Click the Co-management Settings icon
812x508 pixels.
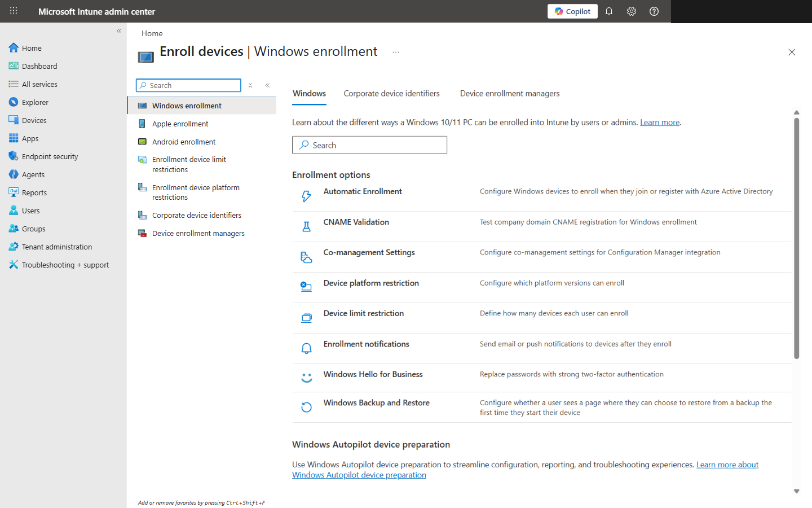(x=306, y=257)
